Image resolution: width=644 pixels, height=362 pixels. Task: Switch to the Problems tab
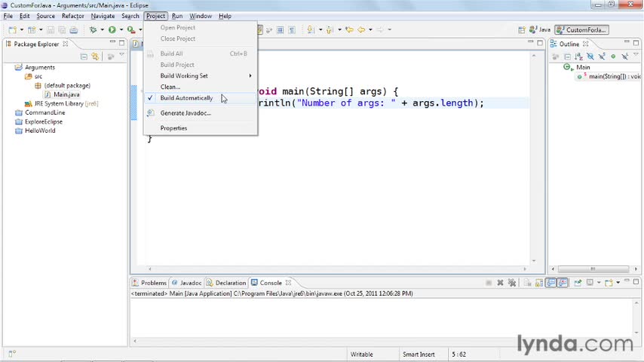[149, 283]
